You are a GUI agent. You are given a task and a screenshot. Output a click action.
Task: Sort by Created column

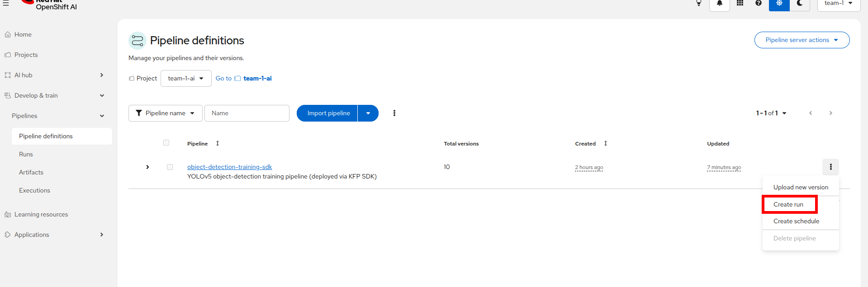(x=591, y=143)
